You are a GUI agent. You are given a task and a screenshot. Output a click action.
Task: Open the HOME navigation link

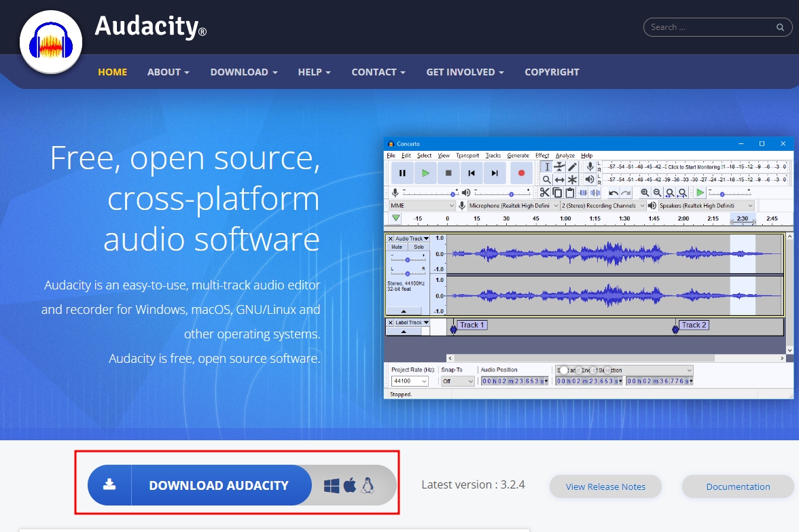click(113, 72)
